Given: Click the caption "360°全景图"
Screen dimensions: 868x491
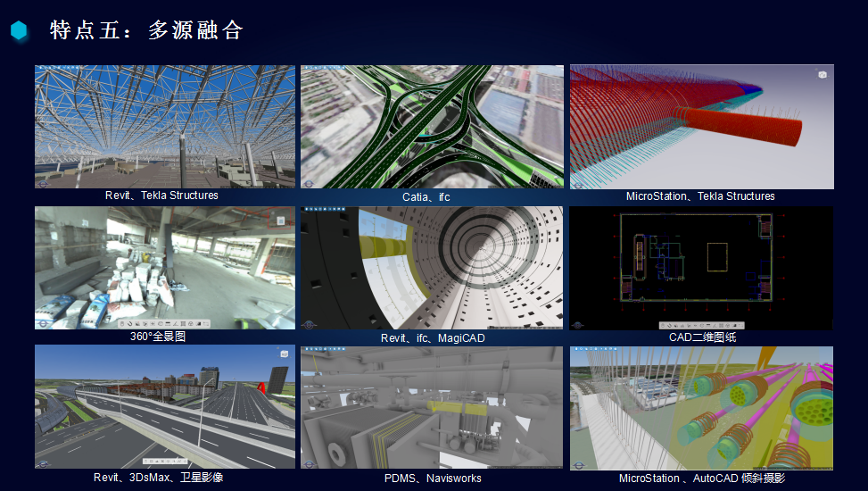Looking at the screenshot, I should click(x=158, y=337).
